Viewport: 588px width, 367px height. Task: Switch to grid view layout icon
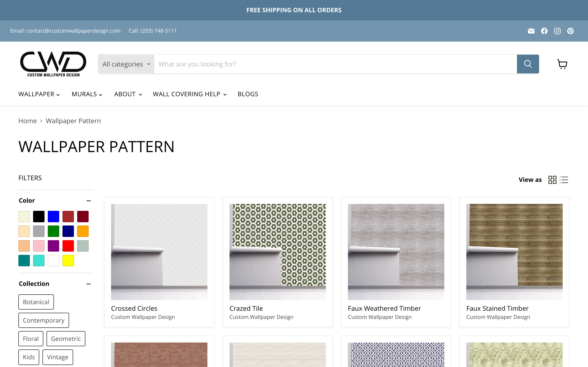552,180
